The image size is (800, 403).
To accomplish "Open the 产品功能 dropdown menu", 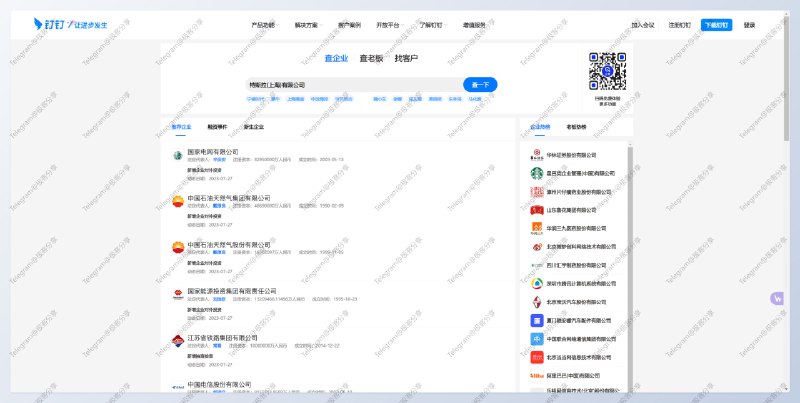I will (x=264, y=25).
